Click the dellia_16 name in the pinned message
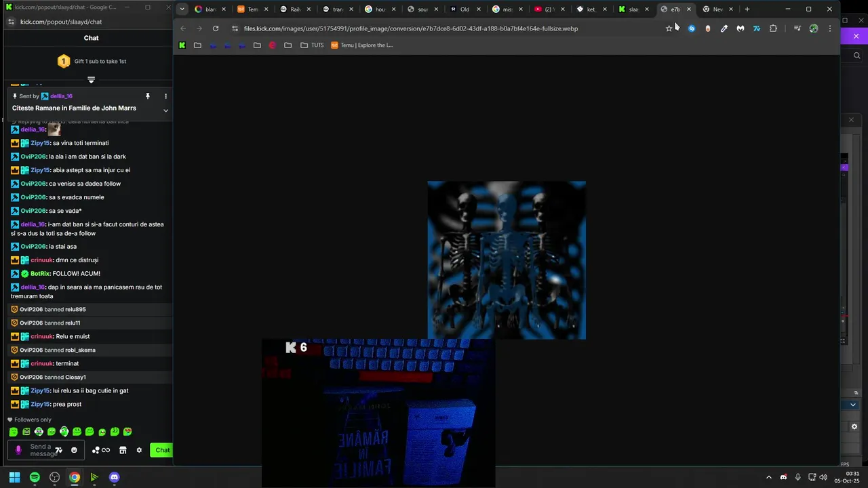Screen dimensions: 868x488 [61, 96]
